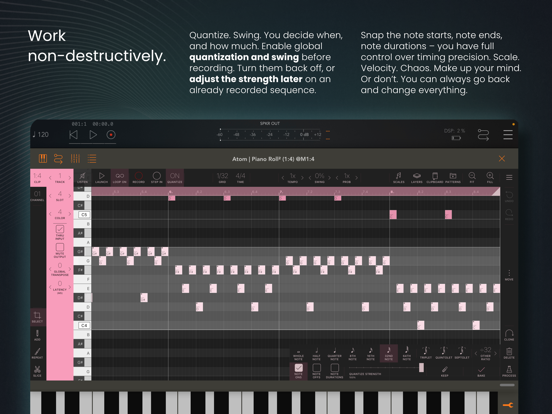The width and height of the screenshot is (552, 414).
Task: Start playback with the transport play button
Action: point(93,134)
